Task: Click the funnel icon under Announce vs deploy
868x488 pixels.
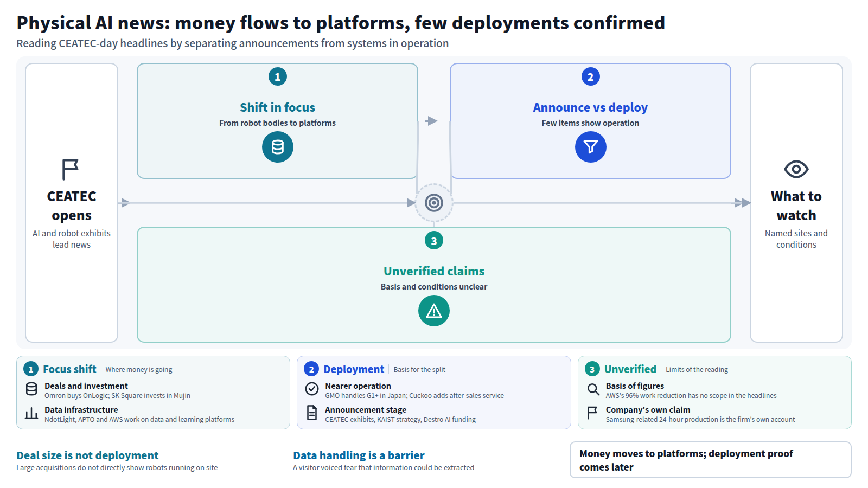Action: pos(591,147)
